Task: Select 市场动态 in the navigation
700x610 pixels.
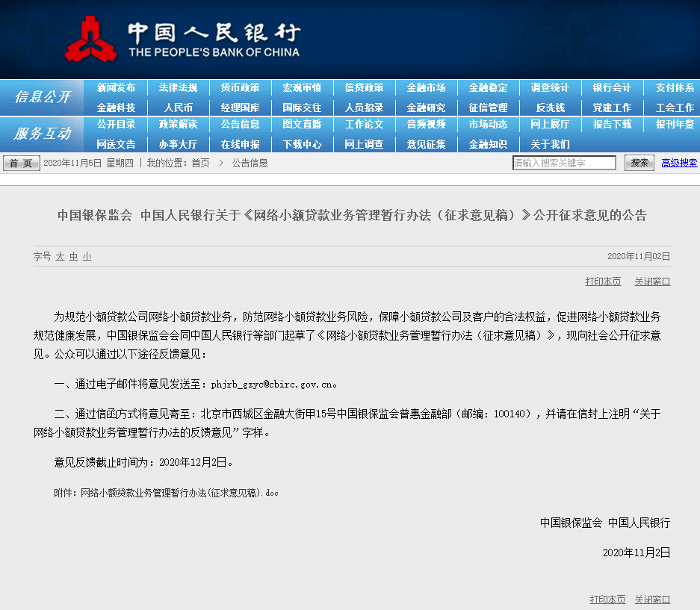Action: point(489,124)
